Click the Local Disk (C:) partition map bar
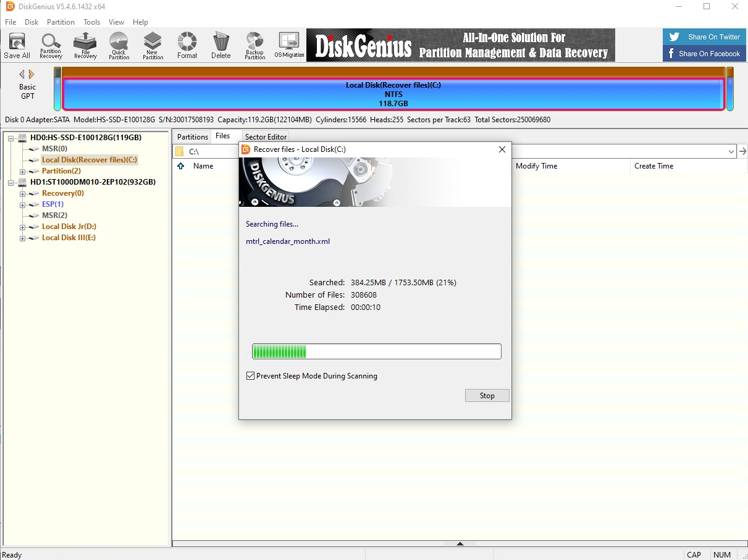This screenshot has height=560, width=748. point(393,94)
